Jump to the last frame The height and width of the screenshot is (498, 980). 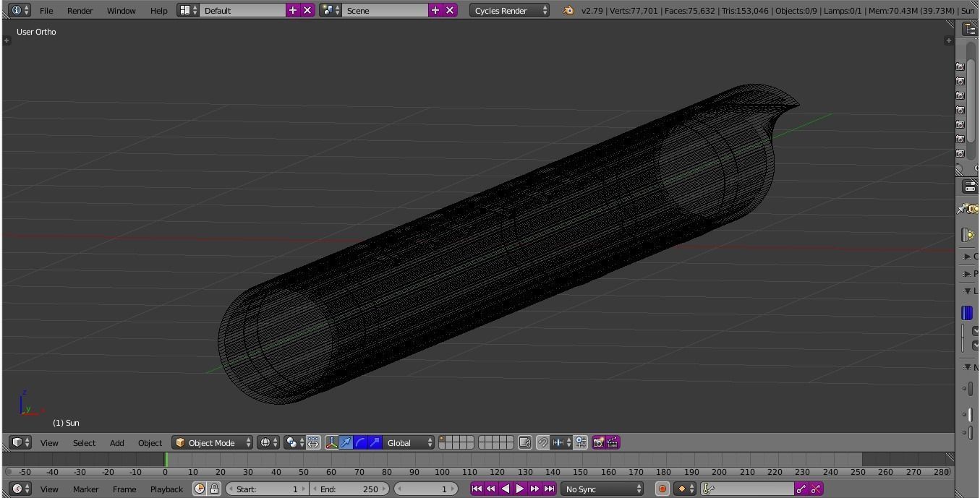click(x=549, y=489)
